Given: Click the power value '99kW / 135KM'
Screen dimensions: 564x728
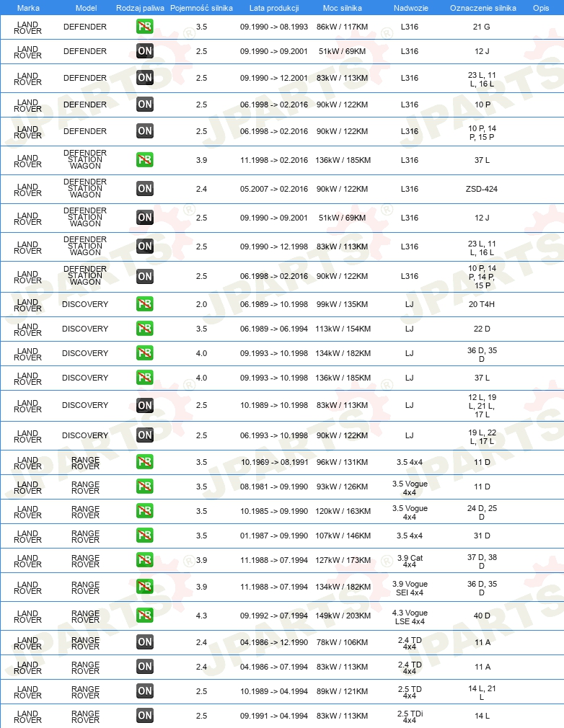Looking at the screenshot, I should coord(342,304).
